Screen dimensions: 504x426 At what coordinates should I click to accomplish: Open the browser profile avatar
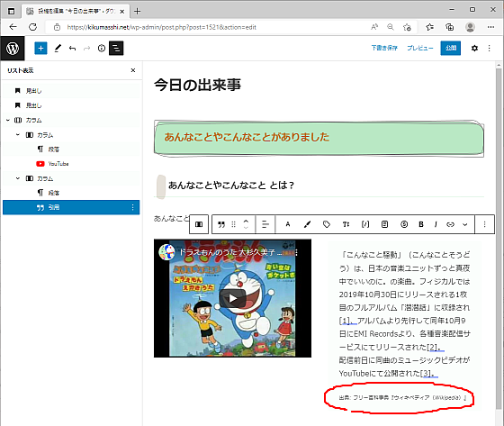[470, 27]
